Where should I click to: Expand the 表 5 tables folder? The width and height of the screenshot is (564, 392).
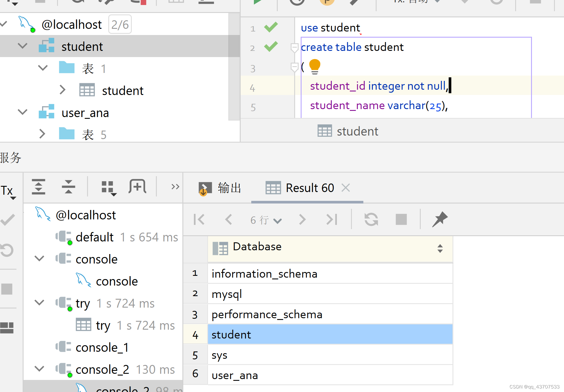coord(42,134)
